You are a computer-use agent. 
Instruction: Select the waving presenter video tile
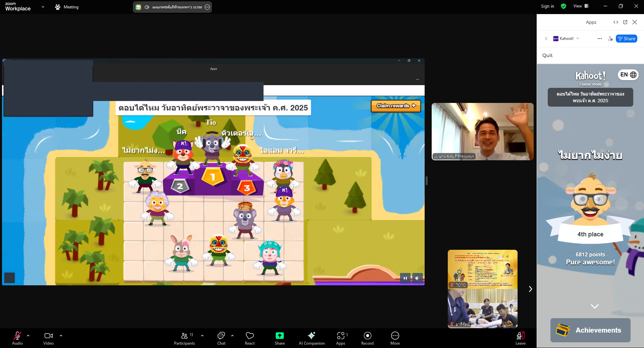coord(483,131)
